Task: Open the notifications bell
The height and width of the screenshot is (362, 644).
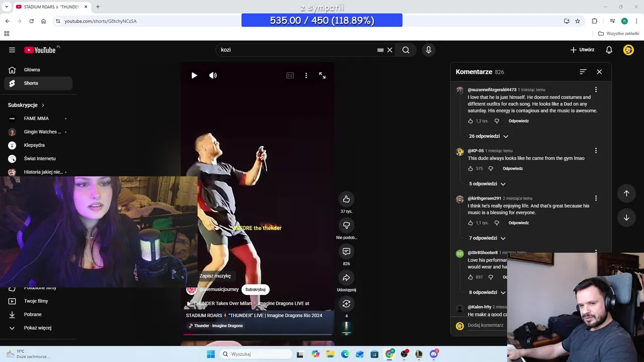Action: (x=609, y=50)
